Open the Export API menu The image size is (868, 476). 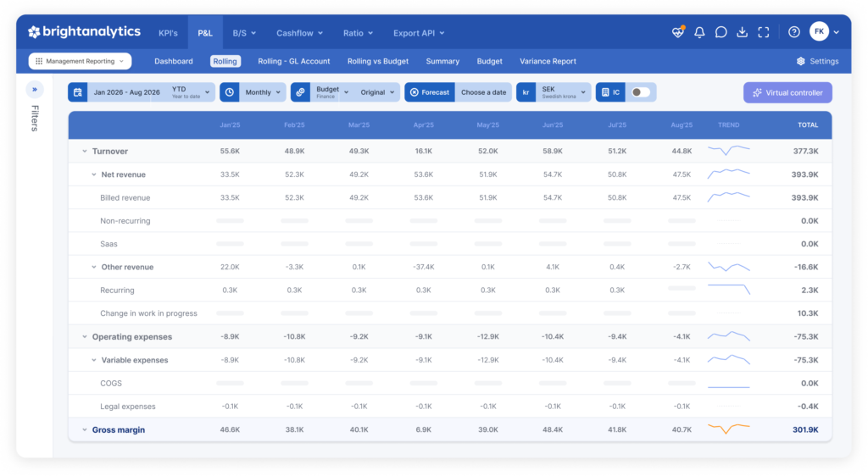pos(419,33)
